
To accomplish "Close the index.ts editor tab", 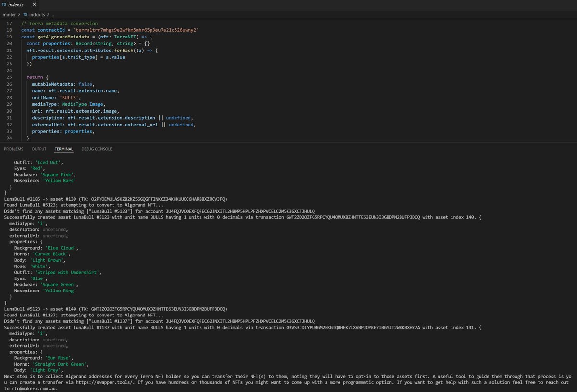I will [x=33, y=4].
